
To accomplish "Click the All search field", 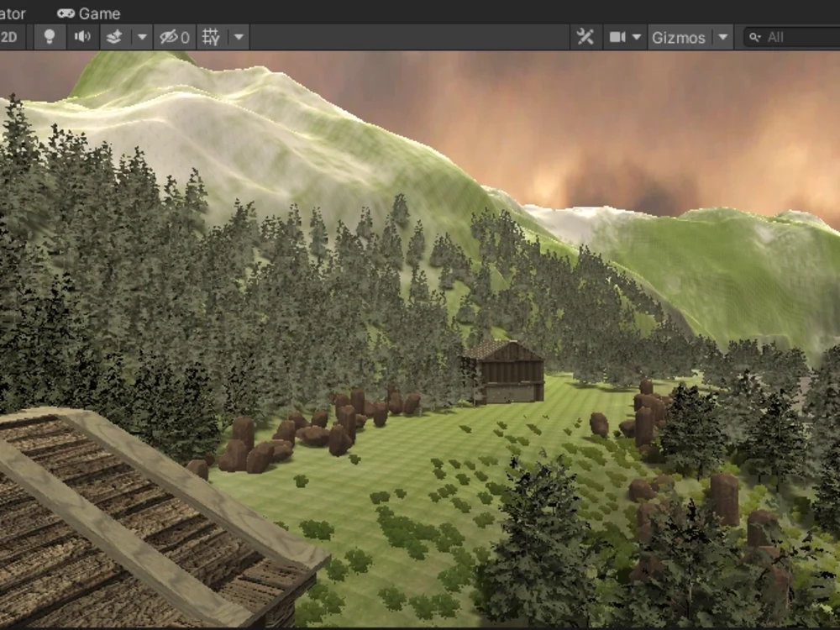I will coord(788,37).
